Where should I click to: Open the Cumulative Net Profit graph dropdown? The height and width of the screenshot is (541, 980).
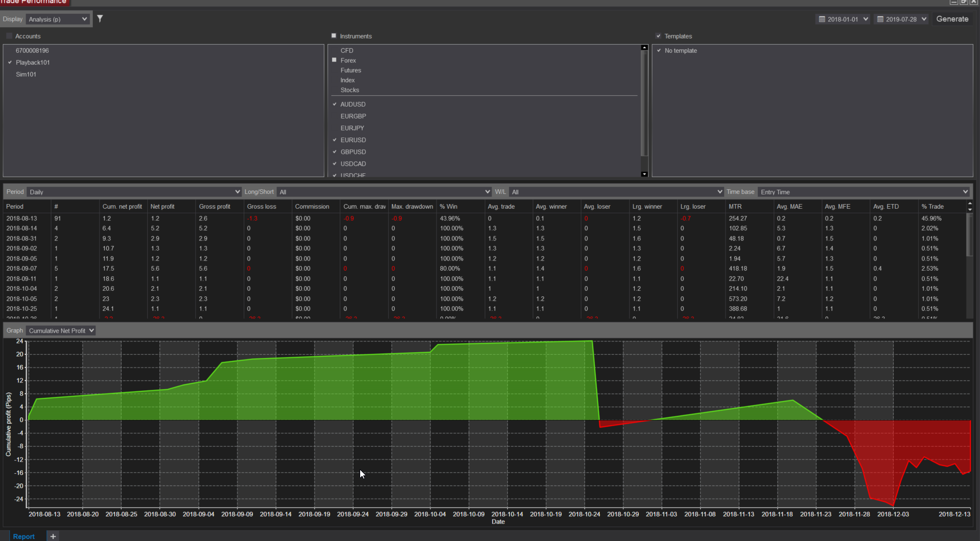point(61,331)
